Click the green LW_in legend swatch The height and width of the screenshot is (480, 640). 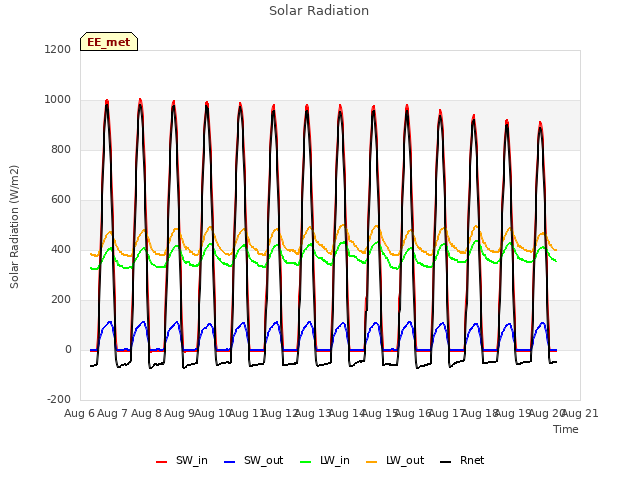pyautogui.click(x=305, y=462)
